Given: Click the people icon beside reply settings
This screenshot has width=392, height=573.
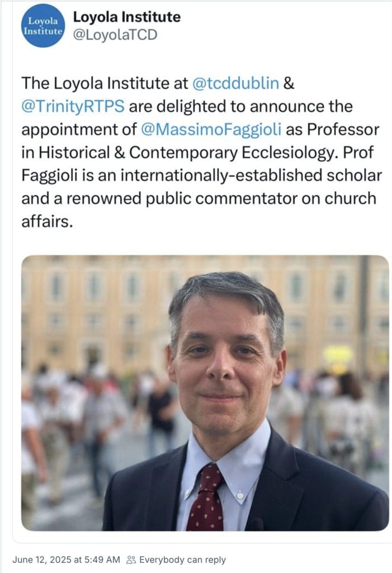Looking at the screenshot, I should [x=131, y=560].
